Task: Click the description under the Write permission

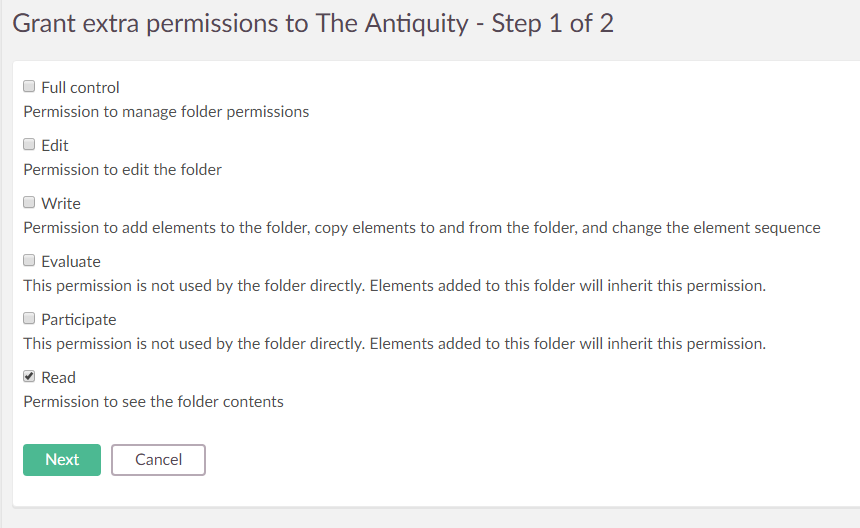Action: [x=421, y=228]
